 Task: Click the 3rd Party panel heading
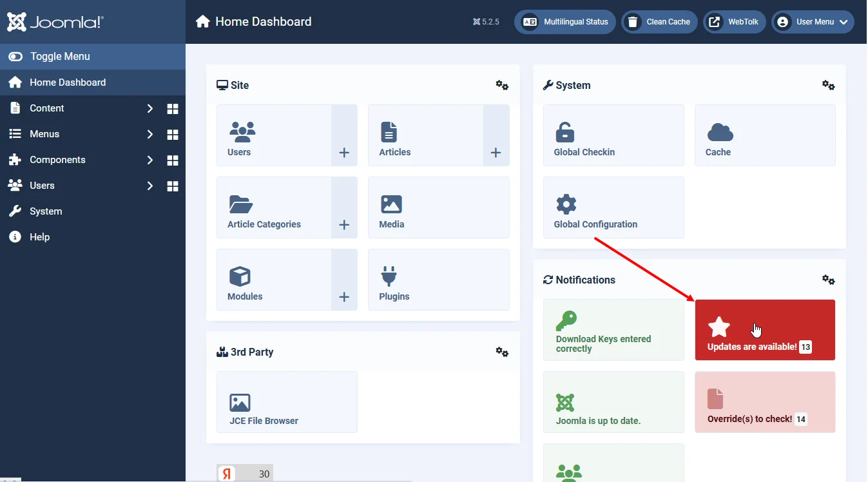[x=245, y=352]
